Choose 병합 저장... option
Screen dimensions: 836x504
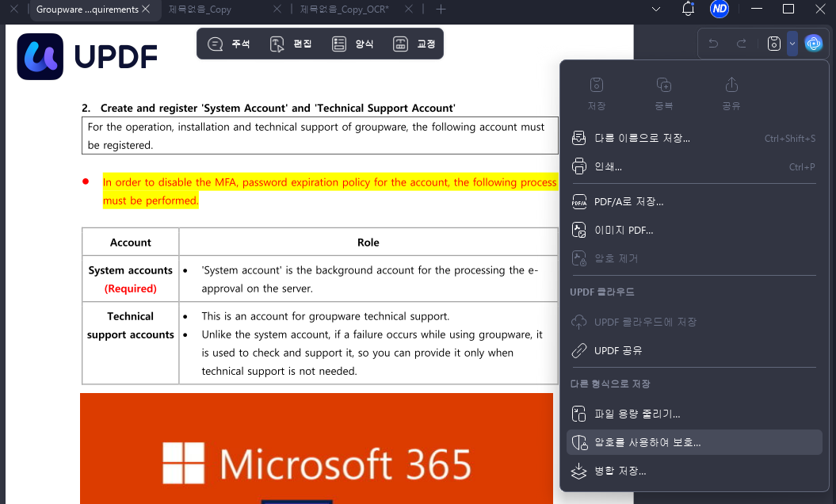(x=693, y=471)
